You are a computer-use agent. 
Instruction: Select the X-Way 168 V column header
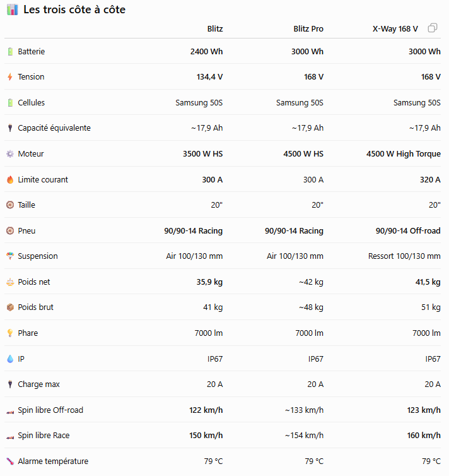point(395,29)
